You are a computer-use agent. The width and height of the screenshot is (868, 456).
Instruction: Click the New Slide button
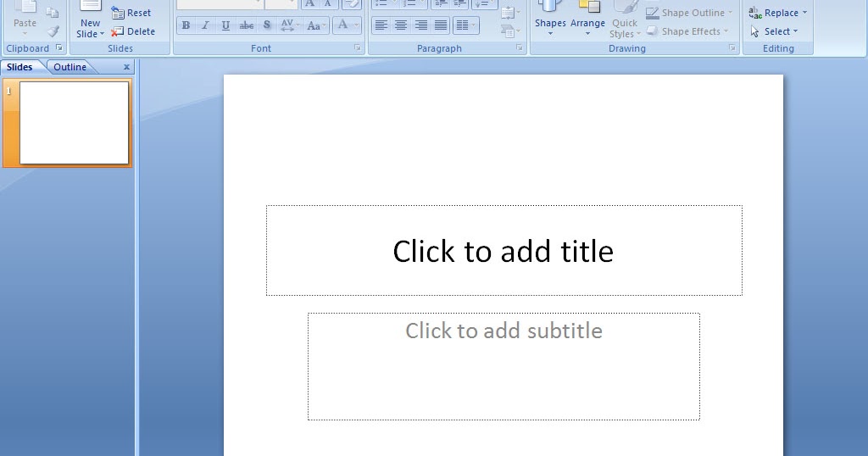click(x=90, y=20)
